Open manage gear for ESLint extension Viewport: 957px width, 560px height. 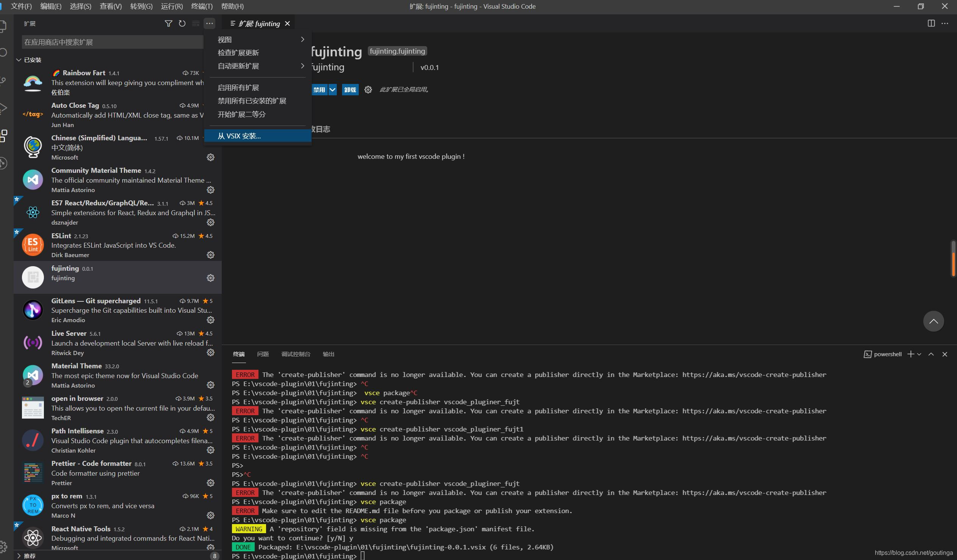pyautogui.click(x=210, y=255)
